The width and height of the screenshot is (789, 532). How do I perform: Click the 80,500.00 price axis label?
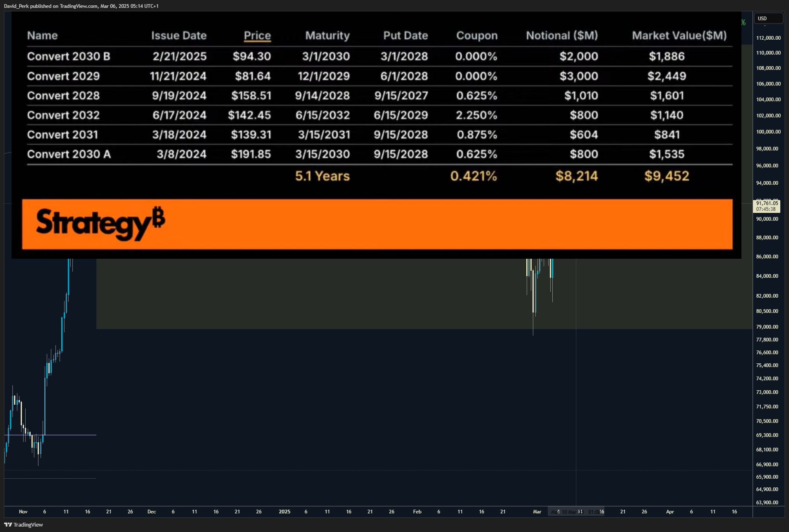pos(767,311)
